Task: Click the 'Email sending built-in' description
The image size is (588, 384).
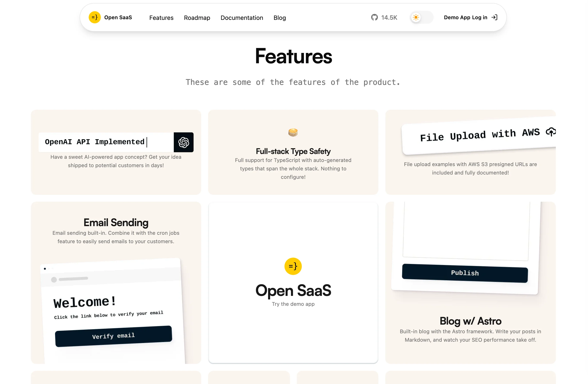Action: 116,237
